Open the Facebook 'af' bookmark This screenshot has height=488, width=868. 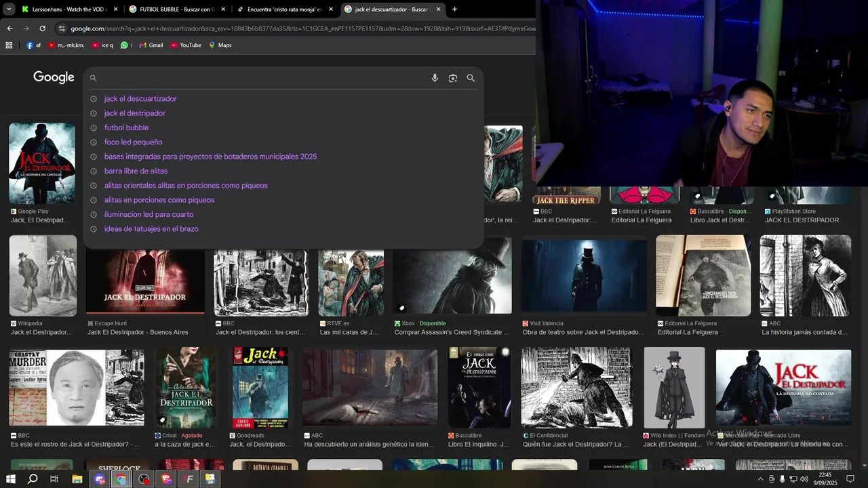[33, 45]
